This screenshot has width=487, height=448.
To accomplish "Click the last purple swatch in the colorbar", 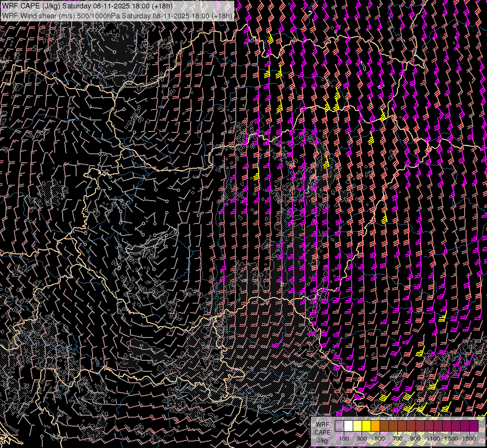I will [474, 426].
